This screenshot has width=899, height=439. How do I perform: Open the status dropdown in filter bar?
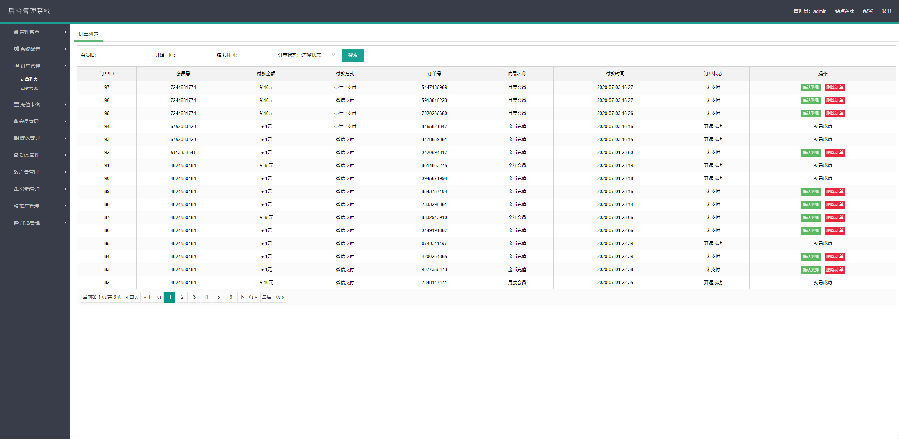tap(307, 56)
